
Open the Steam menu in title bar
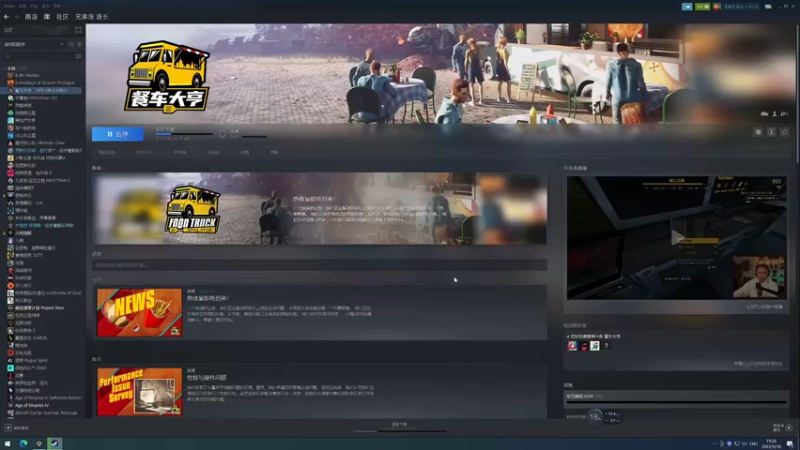(9, 6)
